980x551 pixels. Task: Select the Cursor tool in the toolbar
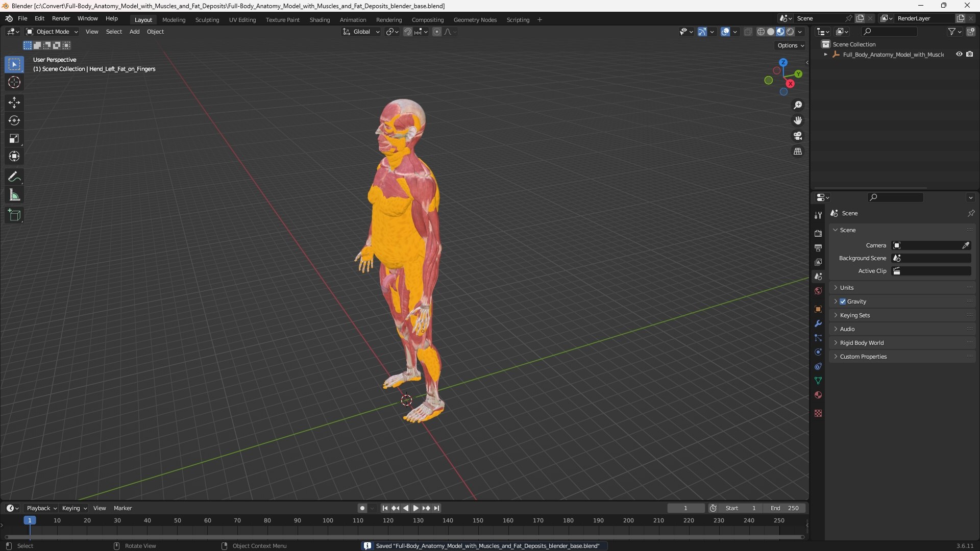14,82
